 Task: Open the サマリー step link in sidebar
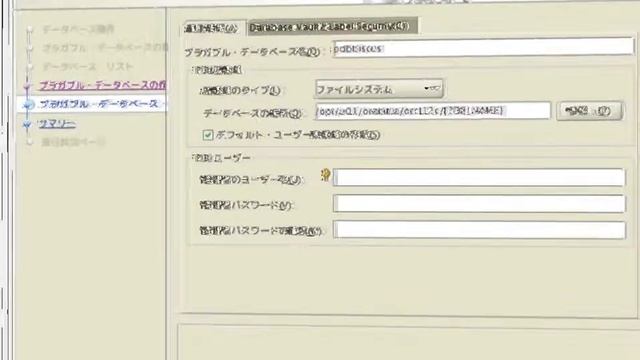pos(57,123)
